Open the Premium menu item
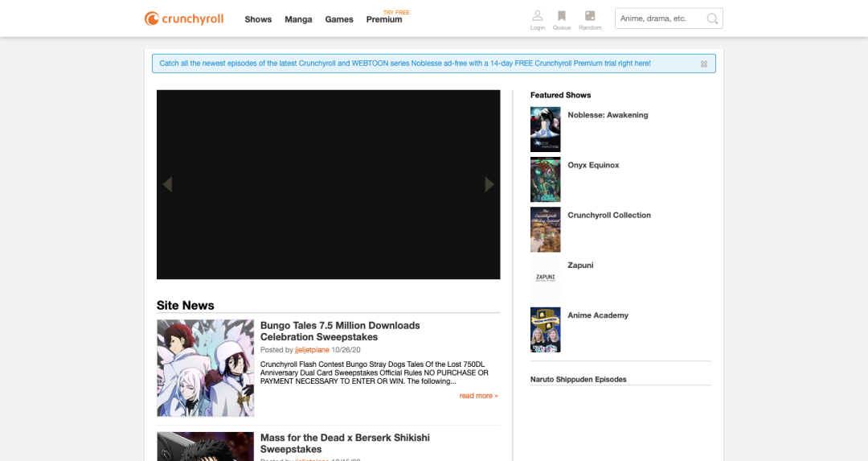868x461 pixels. click(x=384, y=19)
